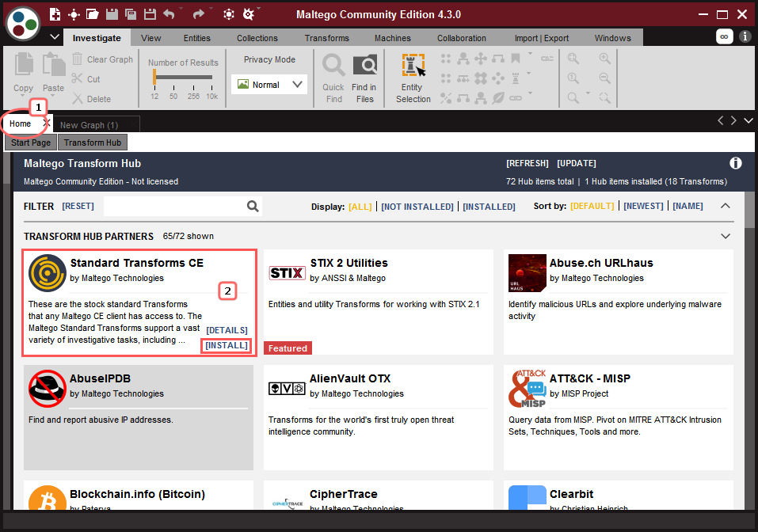Click the Zoom Out magnifier icon
758x532 pixels.
pos(604,78)
